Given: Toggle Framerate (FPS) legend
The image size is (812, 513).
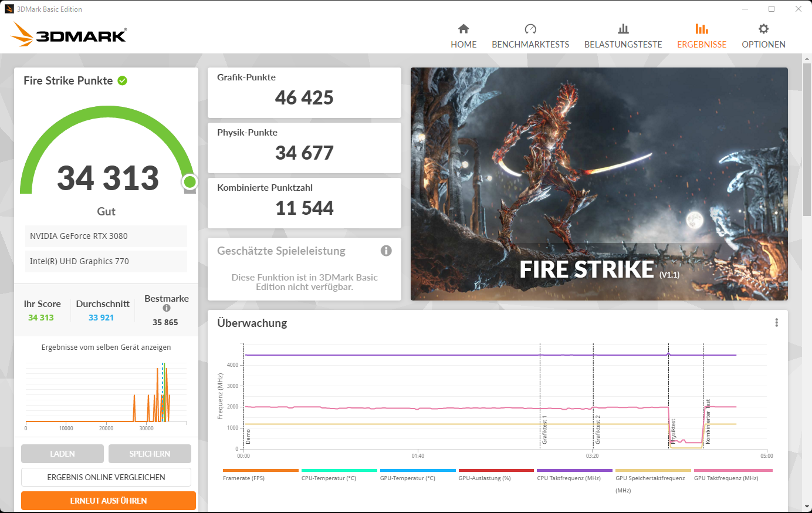Looking at the screenshot, I should click(260, 475).
